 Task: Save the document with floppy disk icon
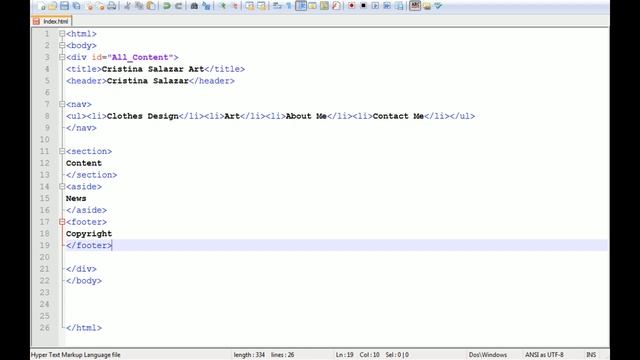coord(64,6)
